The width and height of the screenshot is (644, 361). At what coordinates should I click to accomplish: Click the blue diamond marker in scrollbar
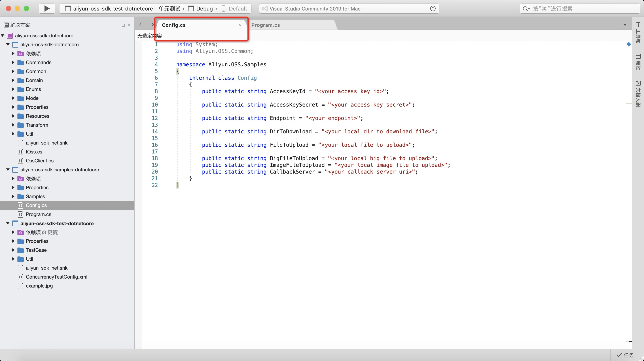(x=629, y=44)
